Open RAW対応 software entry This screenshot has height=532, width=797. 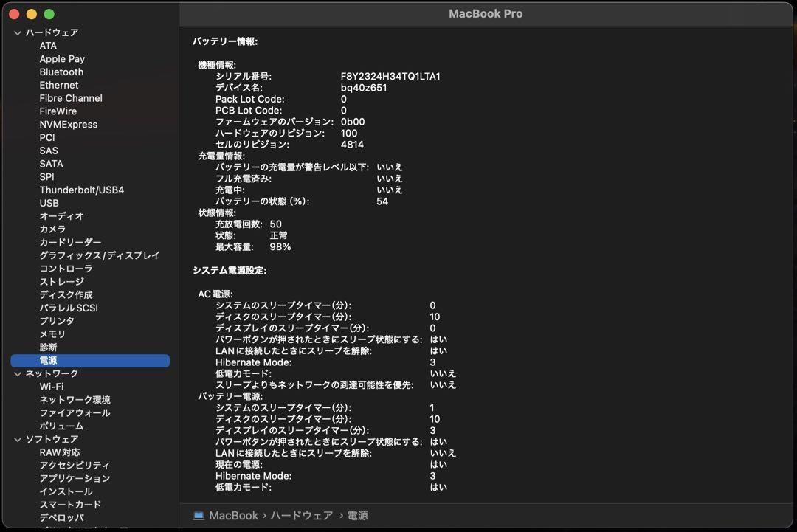[60, 452]
